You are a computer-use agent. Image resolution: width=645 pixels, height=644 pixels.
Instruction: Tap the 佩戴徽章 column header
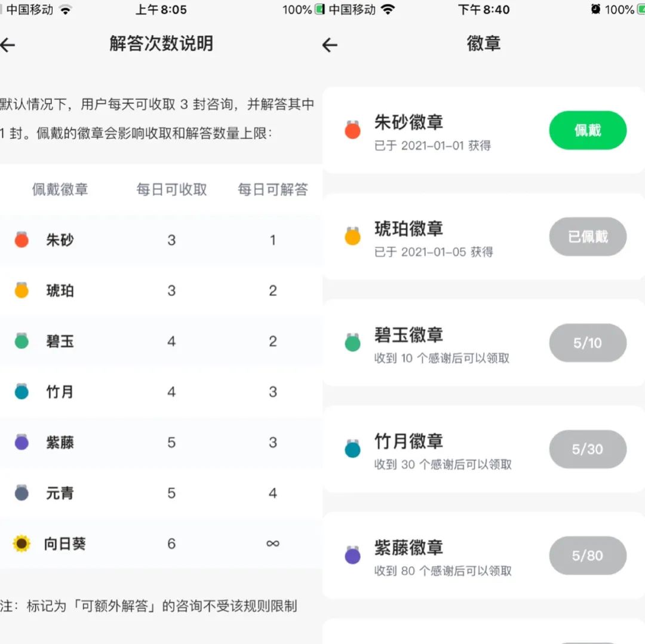point(60,189)
